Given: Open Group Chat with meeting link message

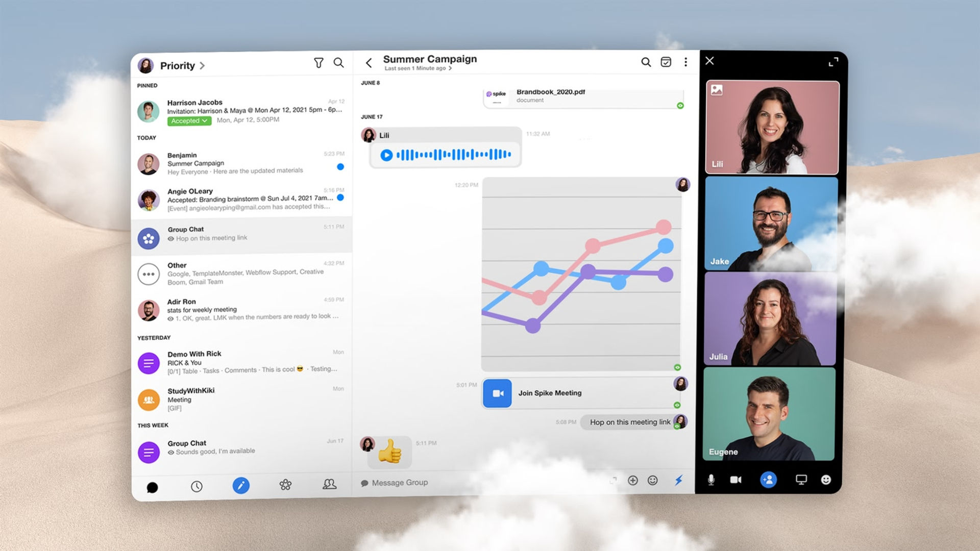Looking at the screenshot, I should point(241,235).
